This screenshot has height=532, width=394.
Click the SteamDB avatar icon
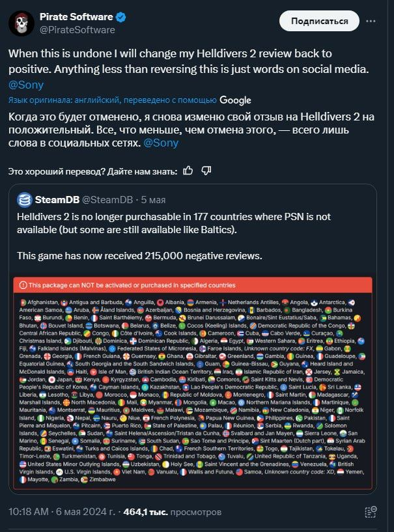pyautogui.click(x=25, y=200)
